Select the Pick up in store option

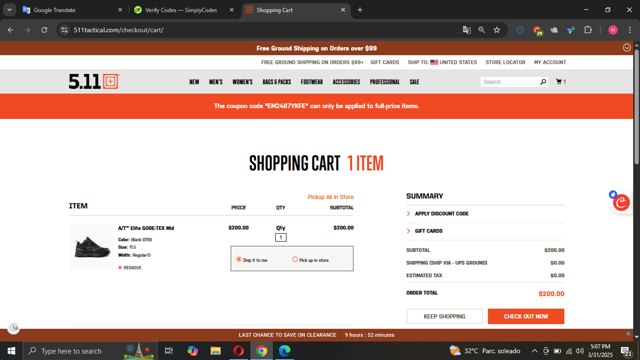tap(295, 259)
